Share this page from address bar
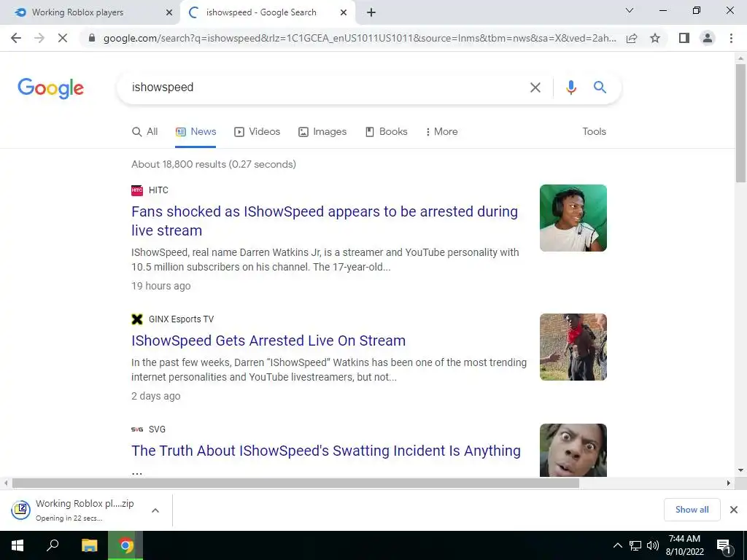The width and height of the screenshot is (747, 560). coord(632,38)
